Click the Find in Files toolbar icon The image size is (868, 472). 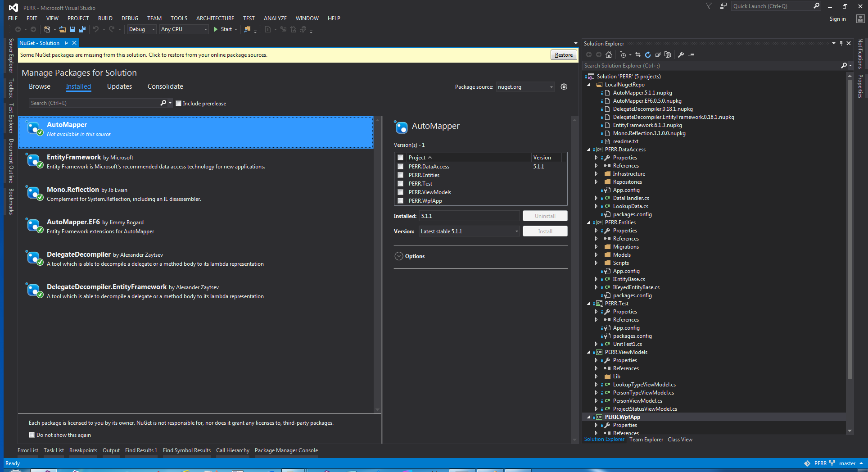click(x=247, y=29)
